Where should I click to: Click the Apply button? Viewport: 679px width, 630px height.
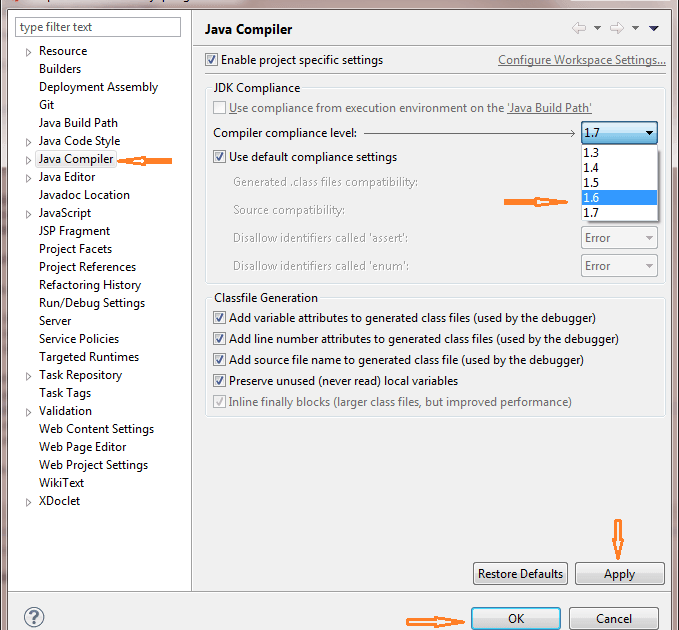click(619, 574)
